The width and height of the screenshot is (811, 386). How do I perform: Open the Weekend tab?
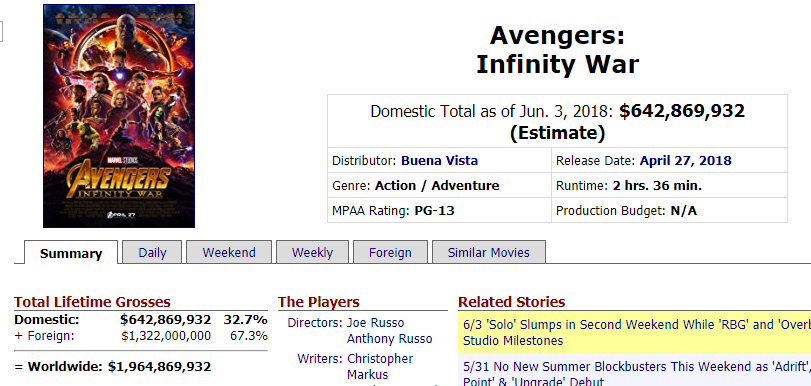[229, 253]
